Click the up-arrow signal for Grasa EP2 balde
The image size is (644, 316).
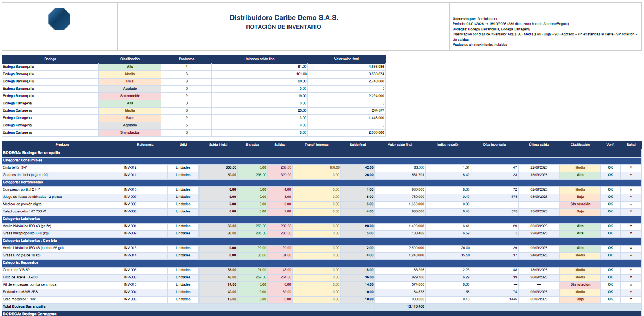coord(631,255)
